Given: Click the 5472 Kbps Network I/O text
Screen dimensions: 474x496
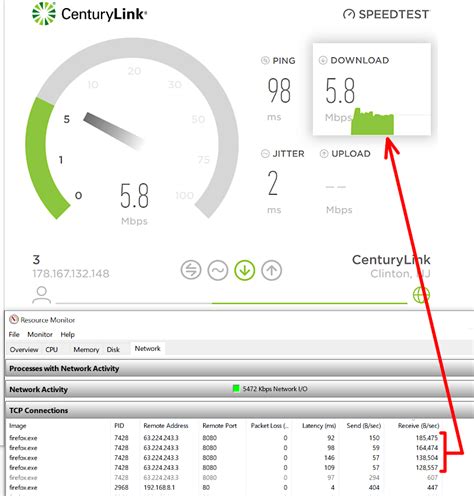Looking at the screenshot, I should pyautogui.click(x=275, y=389).
